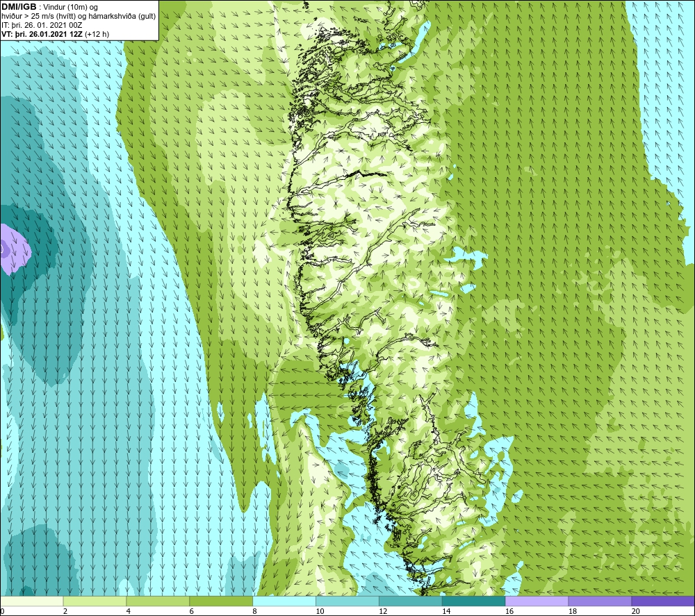This screenshot has height=616, width=695.
Task: Click the "Vindur (10m) og" title text
Action: (71, 8)
